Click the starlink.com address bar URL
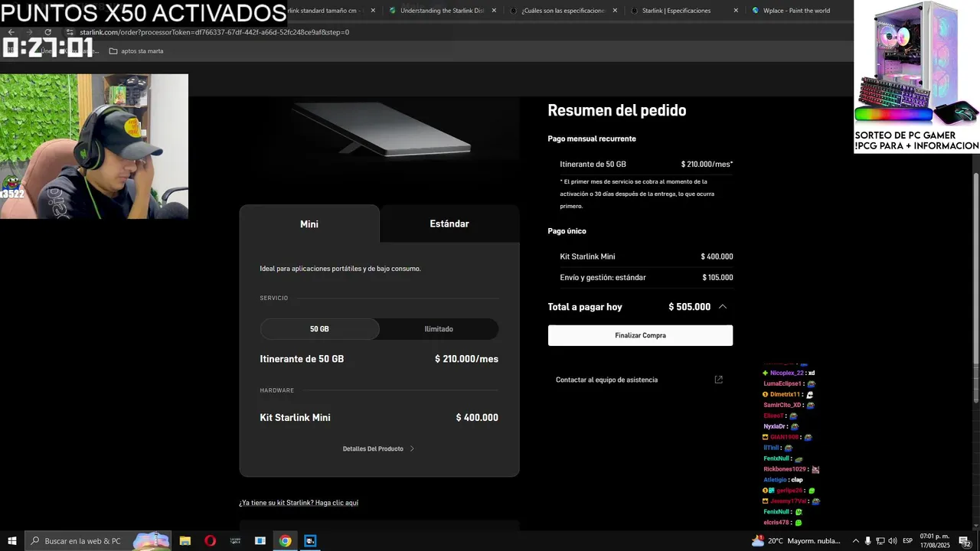This screenshot has width=980, height=551. tap(214, 32)
